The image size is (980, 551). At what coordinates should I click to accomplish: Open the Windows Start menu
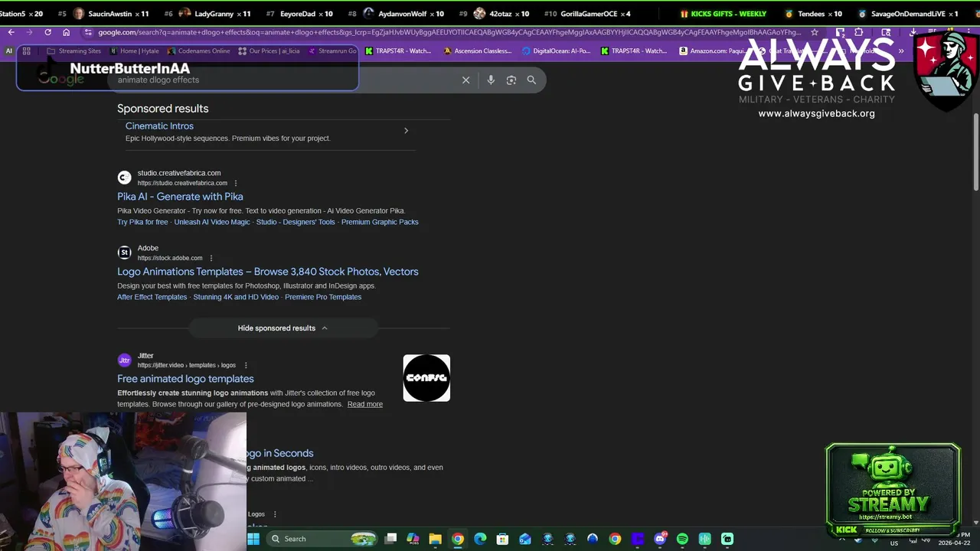(x=253, y=539)
